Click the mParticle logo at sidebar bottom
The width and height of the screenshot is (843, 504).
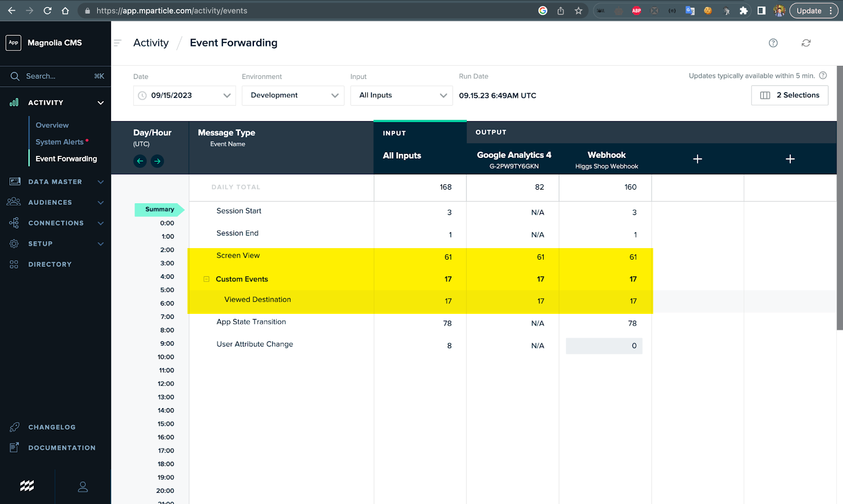pyautogui.click(x=27, y=486)
